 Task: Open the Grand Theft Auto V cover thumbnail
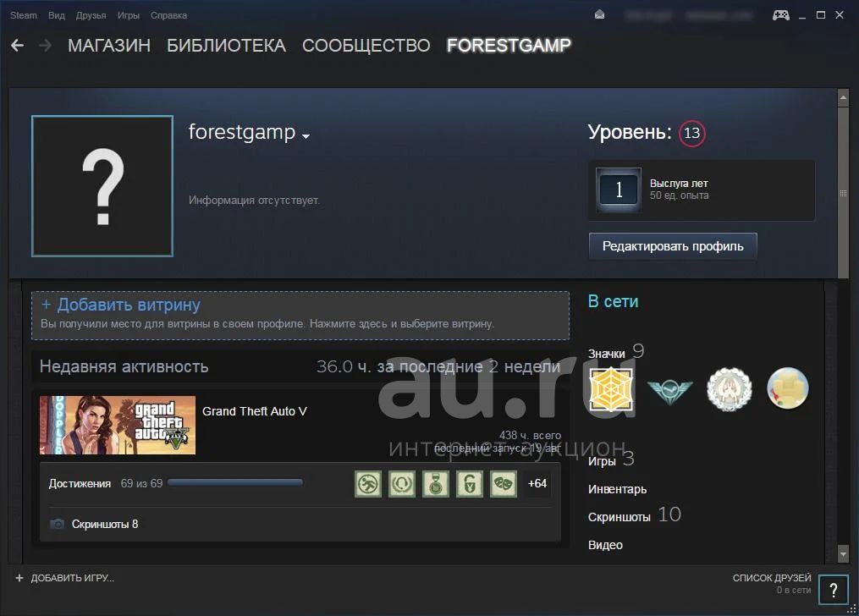click(118, 426)
